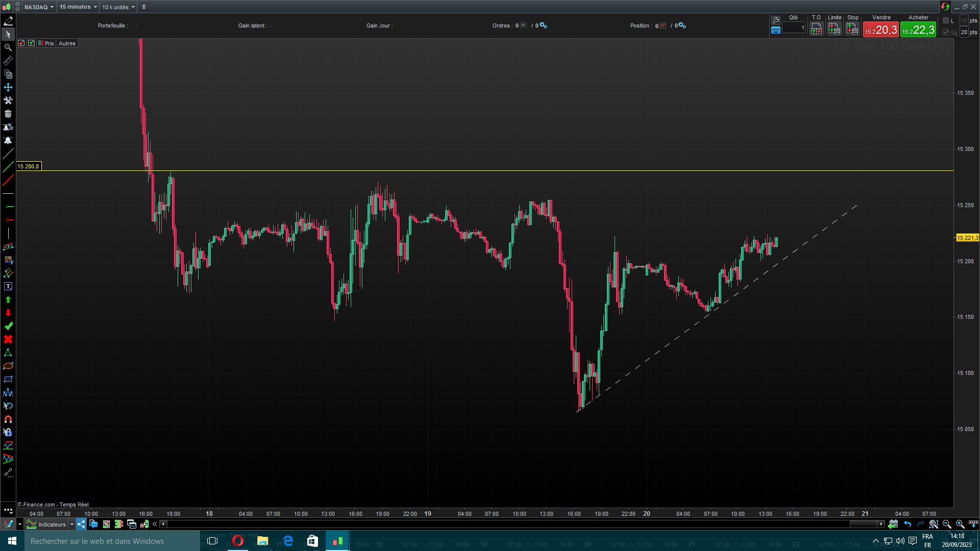Collapse bottom toolbar with double chevron
The width and height of the screenshot is (980, 551).
[x=155, y=524]
